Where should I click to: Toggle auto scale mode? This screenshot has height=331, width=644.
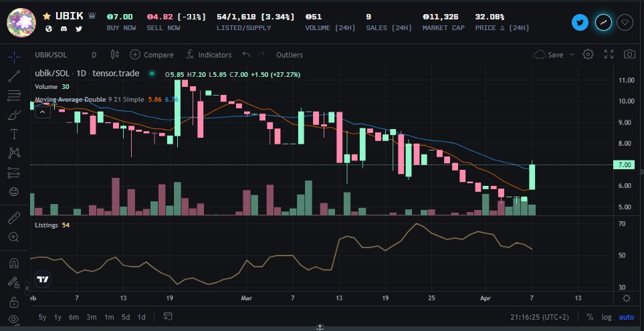(x=627, y=317)
